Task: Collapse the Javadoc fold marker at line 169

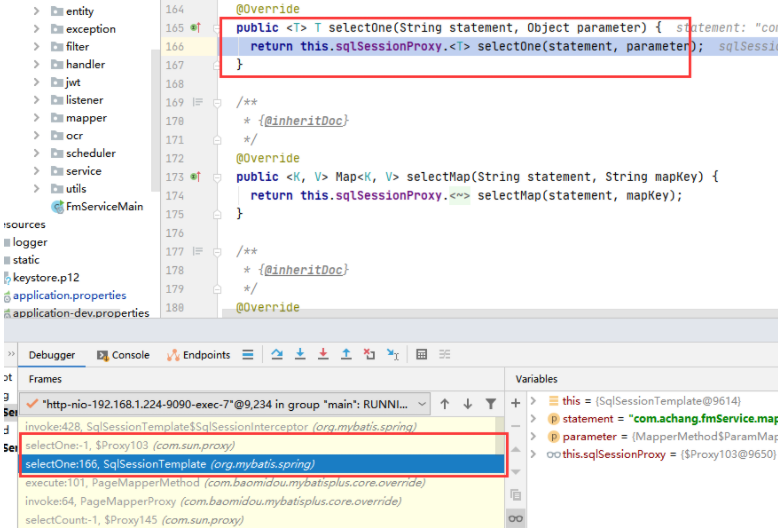Action: pyautogui.click(x=217, y=103)
